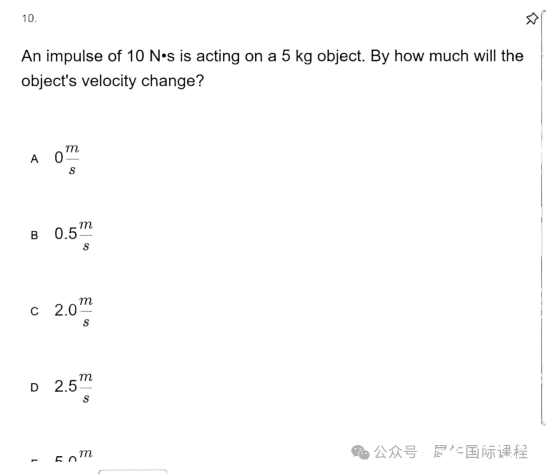Screen dimensions: 546x474
Task: Select answer option B
Action: [x=34, y=235]
